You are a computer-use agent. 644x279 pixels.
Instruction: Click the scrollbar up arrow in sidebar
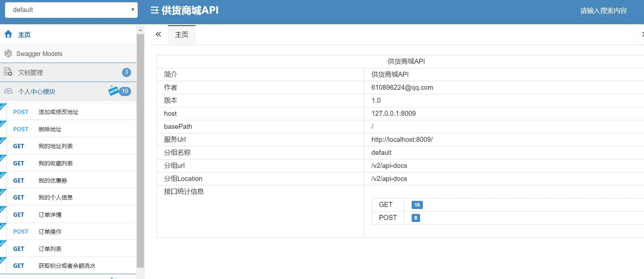(x=140, y=30)
